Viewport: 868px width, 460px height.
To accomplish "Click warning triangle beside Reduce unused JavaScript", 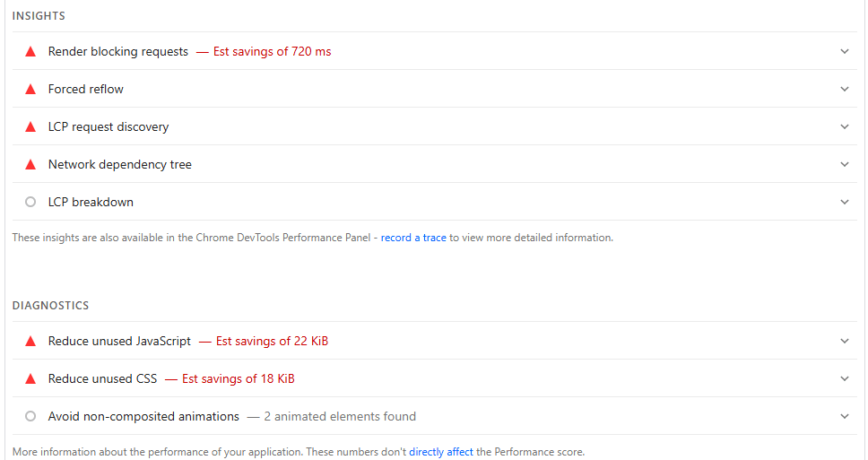I will pyautogui.click(x=30, y=342).
